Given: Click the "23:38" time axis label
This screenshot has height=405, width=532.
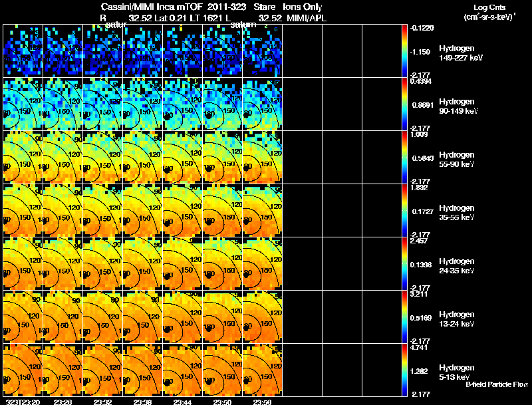Looking at the screenshot, I should [x=142, y=402].
